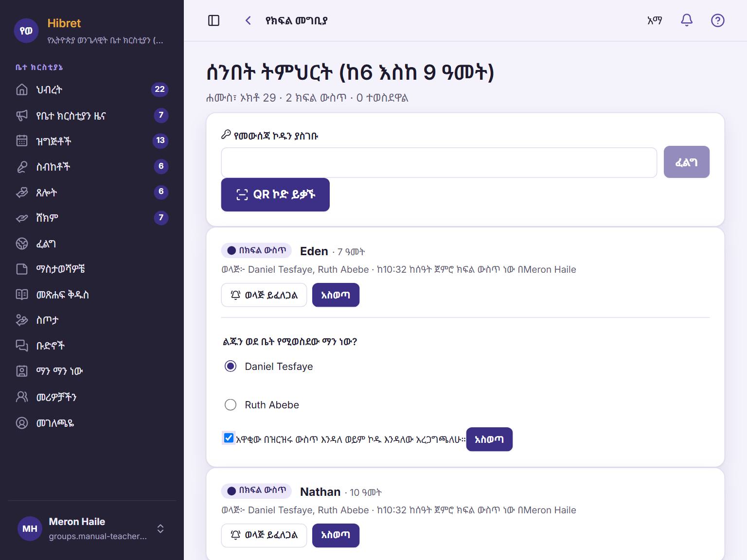Focus the pickup code input field
This screenshot has width=747, height=560.
(x=439, y=162)
